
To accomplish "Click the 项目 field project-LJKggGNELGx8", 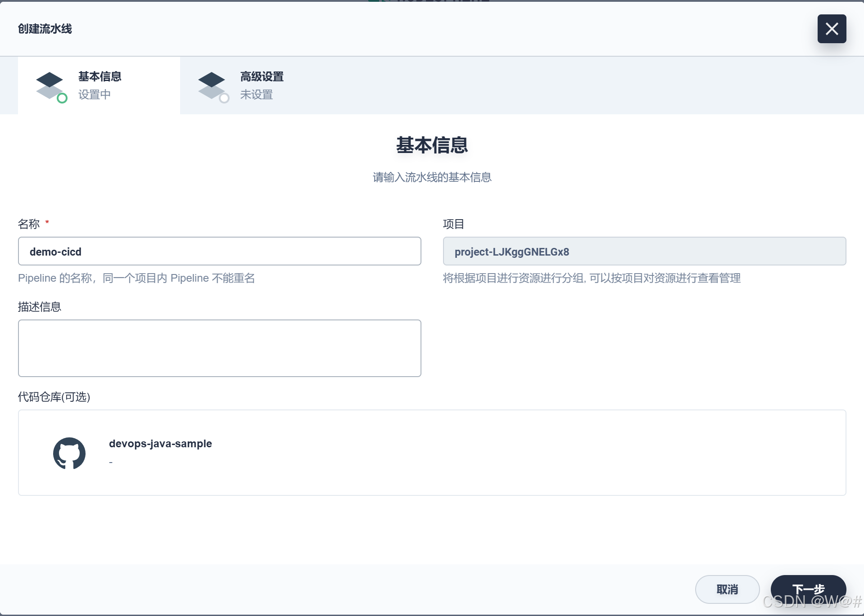I will tap(644, 251).
